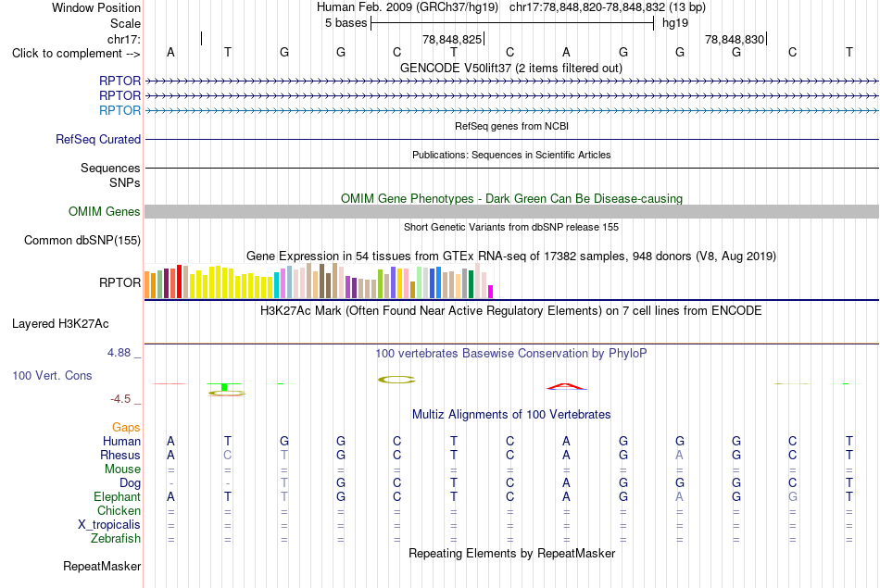Click the 78,848,830 position marker
The height and width of the screenshot is (588, 880).
coord(735,39)
